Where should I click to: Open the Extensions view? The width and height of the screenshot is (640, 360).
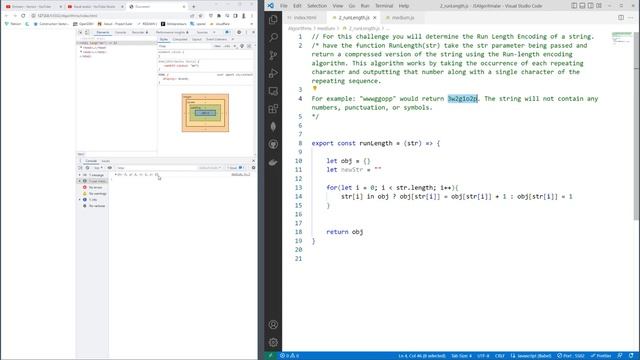[273, 109]
